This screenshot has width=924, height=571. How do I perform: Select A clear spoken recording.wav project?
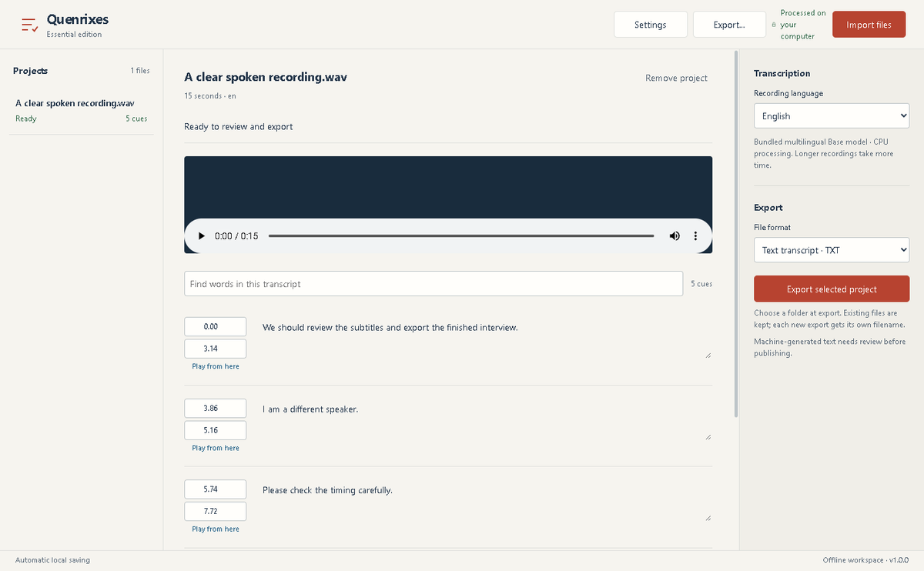click(82, 110)
